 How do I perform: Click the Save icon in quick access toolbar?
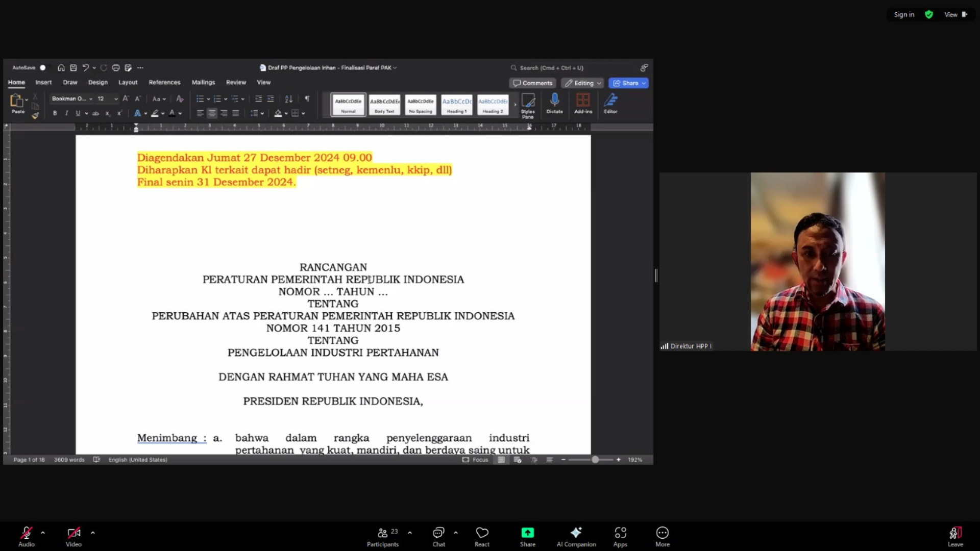coord(73,67)
